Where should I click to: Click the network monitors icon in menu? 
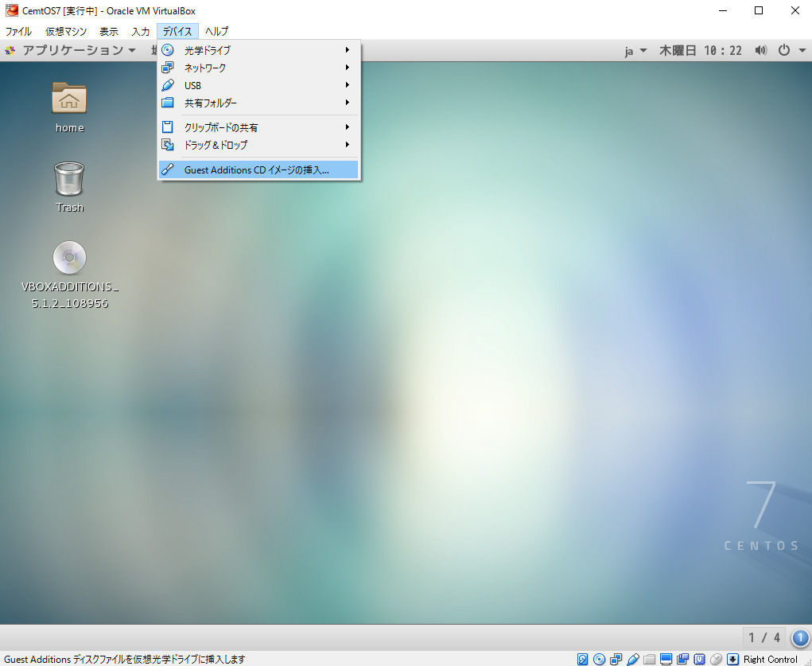167,68
